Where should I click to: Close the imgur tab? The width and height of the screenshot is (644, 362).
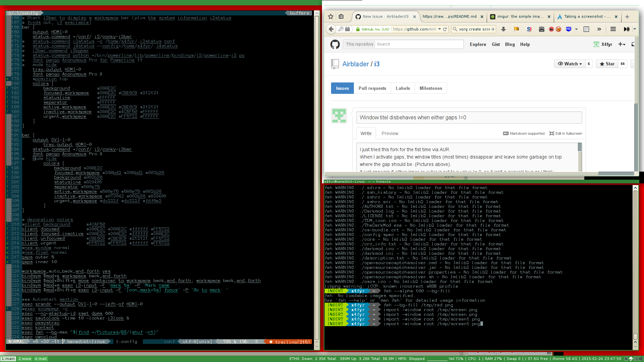pos(549,16)
